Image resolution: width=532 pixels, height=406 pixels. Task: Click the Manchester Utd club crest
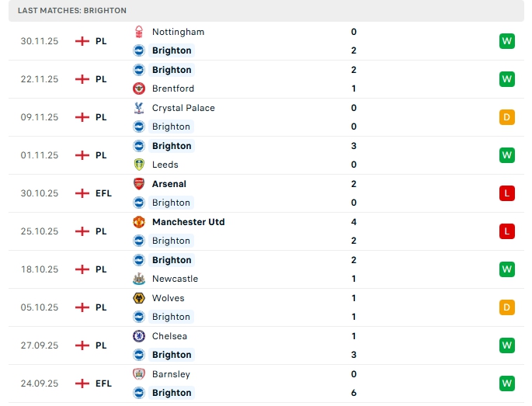[138, 222]
